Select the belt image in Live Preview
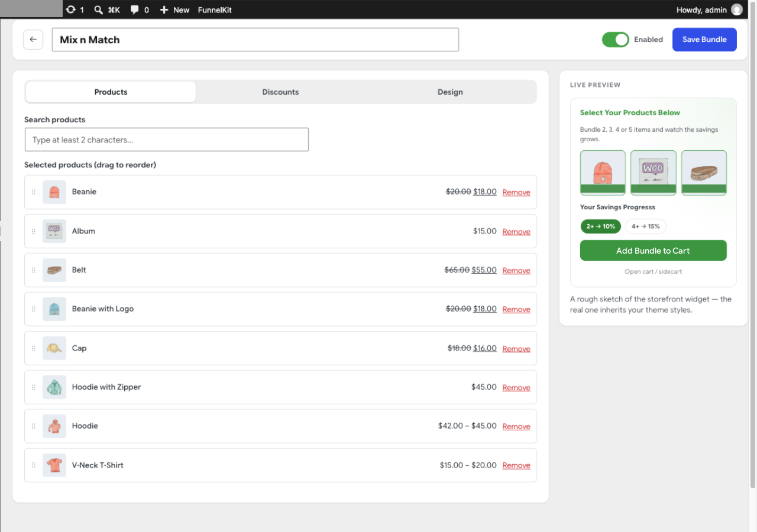 (x=704, y=173)
